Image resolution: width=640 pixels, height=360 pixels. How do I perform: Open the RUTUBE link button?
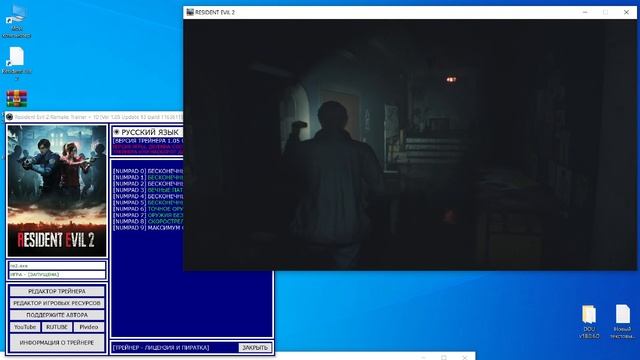click(x=57, y=327)
